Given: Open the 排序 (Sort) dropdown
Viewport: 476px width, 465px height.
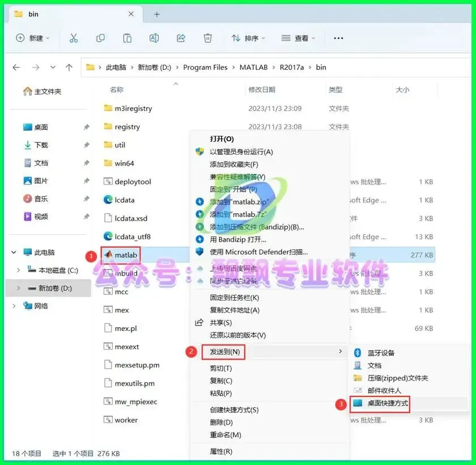Looking at the screenshot, I should pyautogui.click(x=248, y=38).
